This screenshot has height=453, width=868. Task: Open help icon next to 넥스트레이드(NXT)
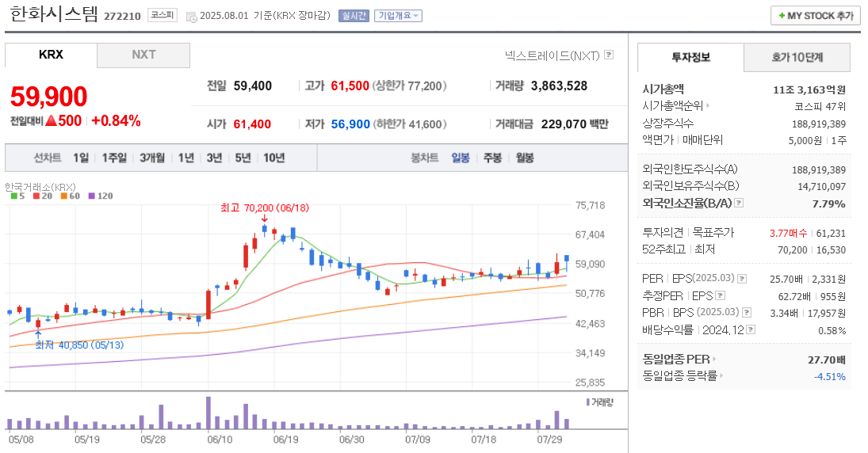coord(609,55)
